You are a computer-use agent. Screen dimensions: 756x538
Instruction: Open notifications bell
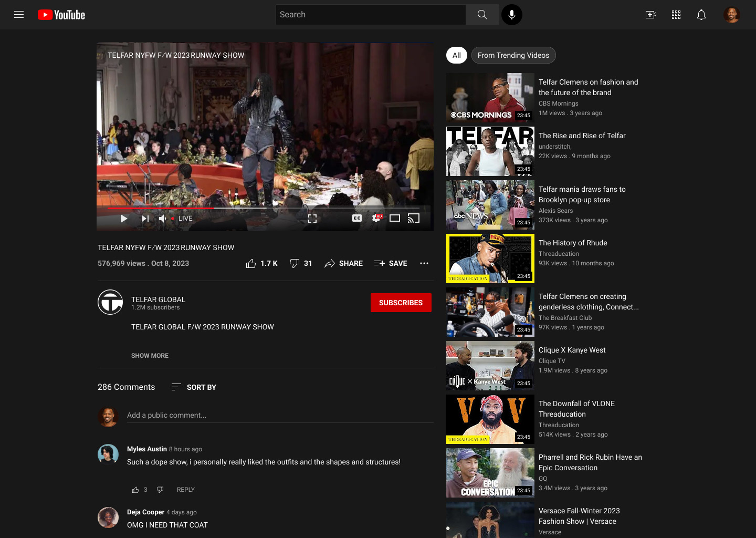click(x=701, y=15)
